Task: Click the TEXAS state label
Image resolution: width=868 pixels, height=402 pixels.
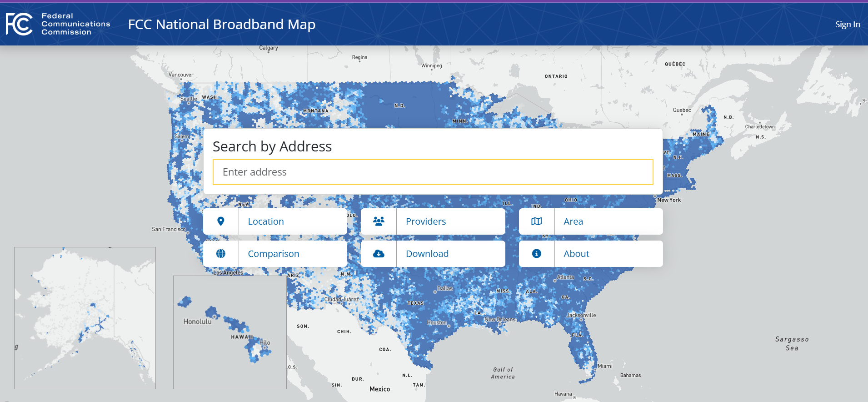Action: click(x=415, y=303)
